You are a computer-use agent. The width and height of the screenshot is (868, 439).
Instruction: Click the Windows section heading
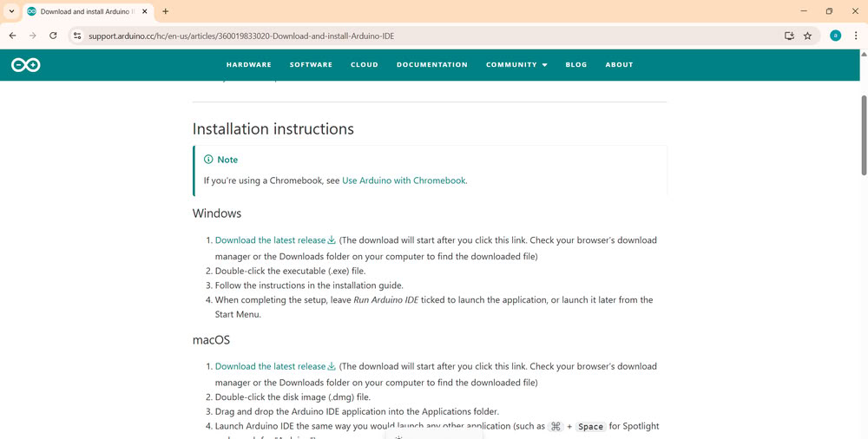(217, 213)
